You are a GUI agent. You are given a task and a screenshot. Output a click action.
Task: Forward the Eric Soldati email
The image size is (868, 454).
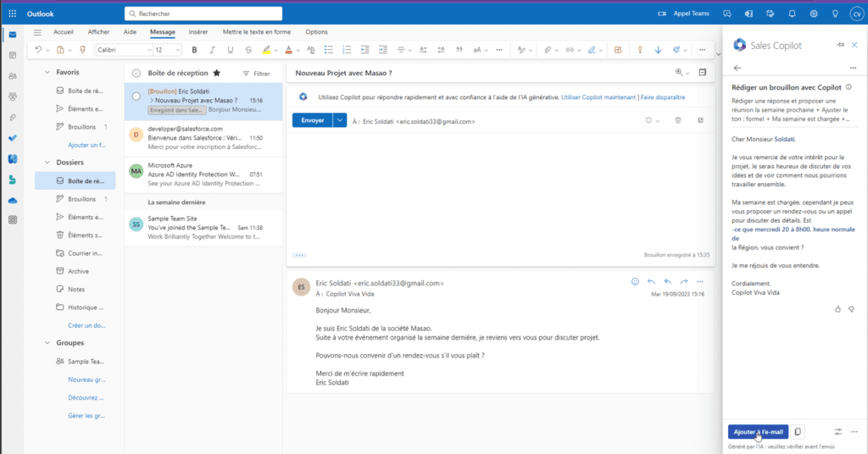[x=684, y=281]
